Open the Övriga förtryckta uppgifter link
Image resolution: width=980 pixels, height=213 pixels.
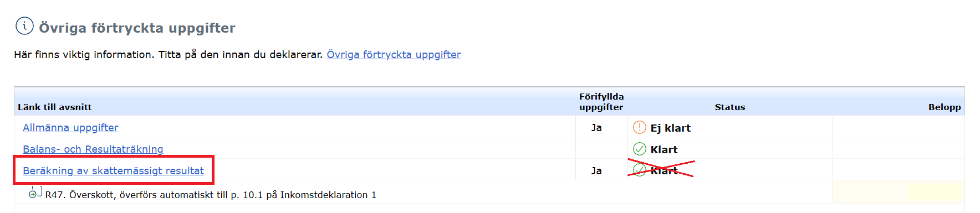point(394,54)
